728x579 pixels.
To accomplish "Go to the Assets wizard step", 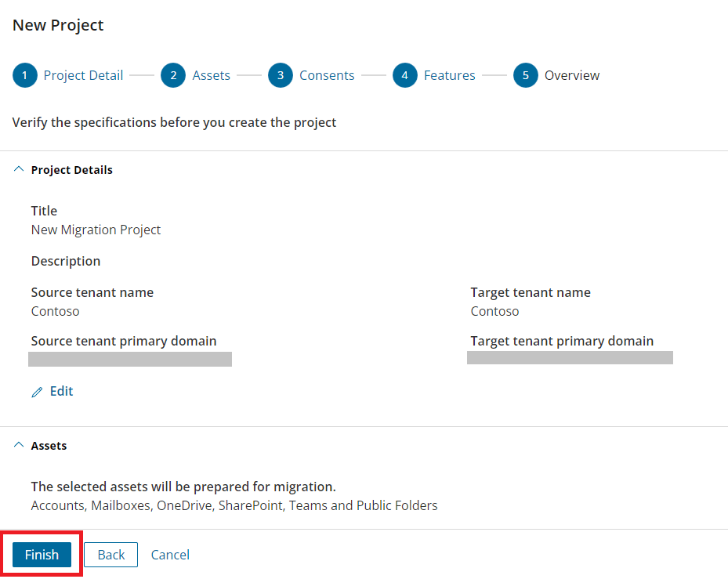I will (212, 75).
